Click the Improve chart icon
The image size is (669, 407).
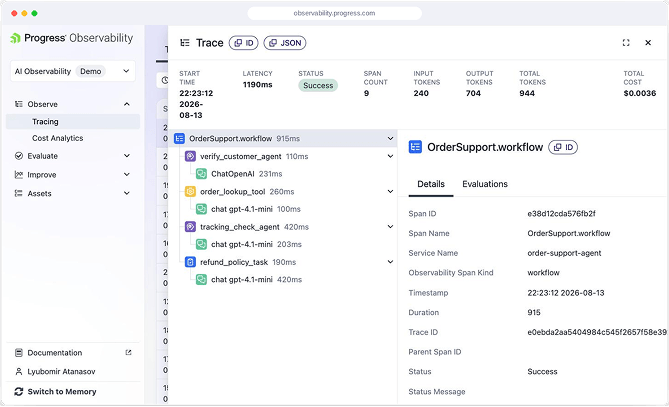click(x=19, y=174)
